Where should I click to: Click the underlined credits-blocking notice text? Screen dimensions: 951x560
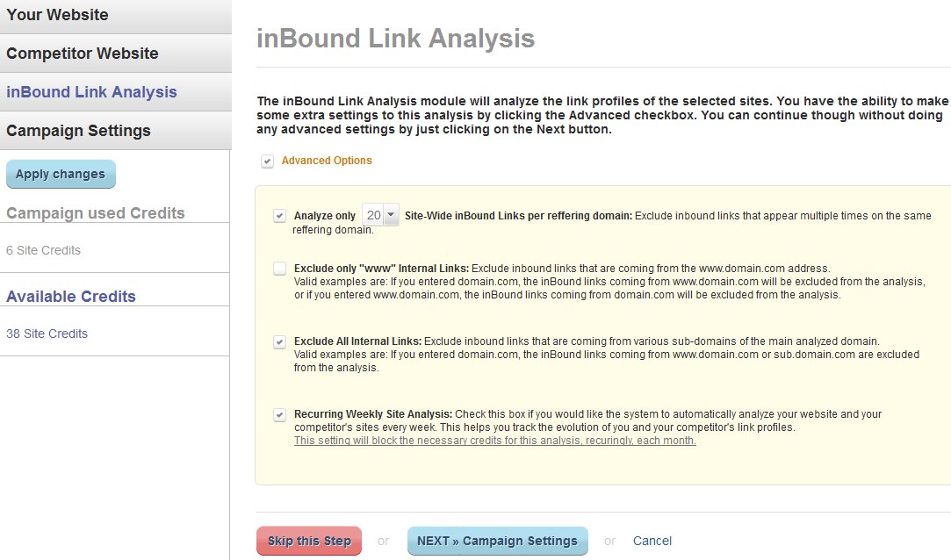coord(495,441)
